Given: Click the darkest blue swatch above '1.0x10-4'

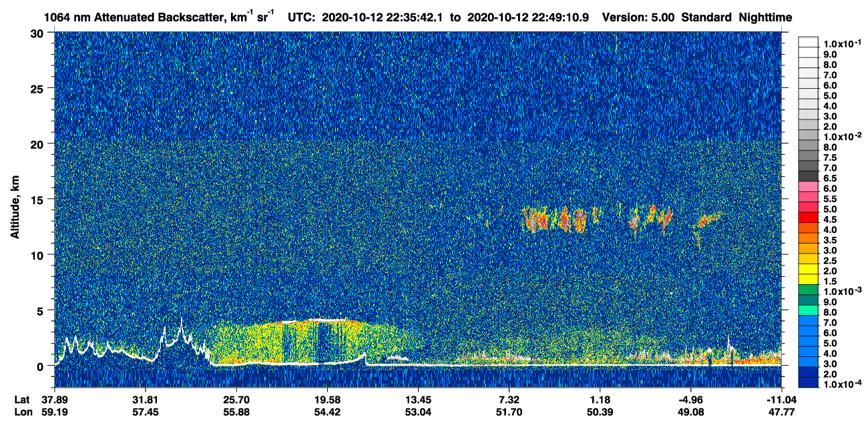Looking at the screenshot, I should point(808,384).
